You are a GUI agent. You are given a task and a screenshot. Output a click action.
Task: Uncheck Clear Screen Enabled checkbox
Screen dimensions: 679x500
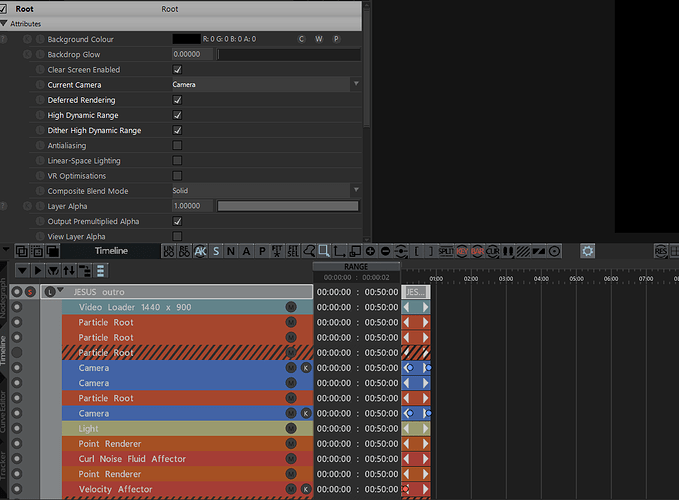click(x=177, y=70)
